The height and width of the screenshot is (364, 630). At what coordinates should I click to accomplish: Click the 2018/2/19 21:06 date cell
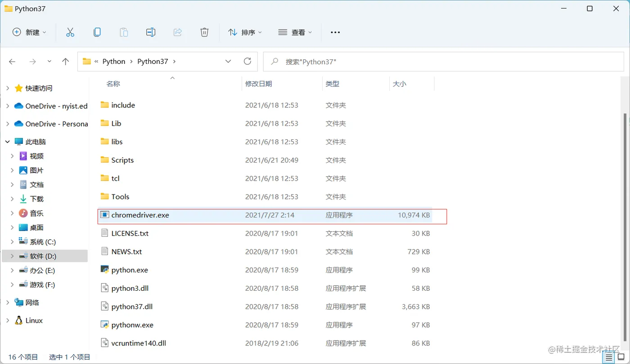click(x=271, y=343)
